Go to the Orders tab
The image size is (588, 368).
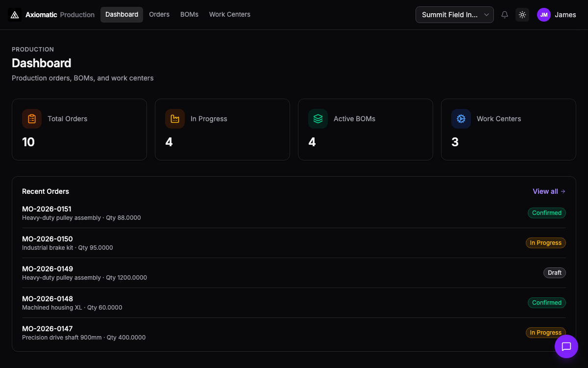pyautogui.click(x=159, y=15)
